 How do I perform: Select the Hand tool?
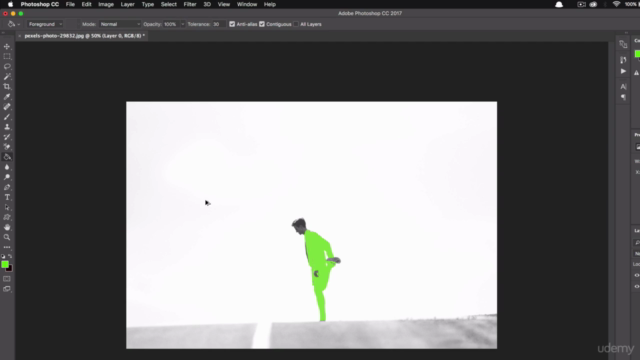pyautogui.click(x=7, y=227)
